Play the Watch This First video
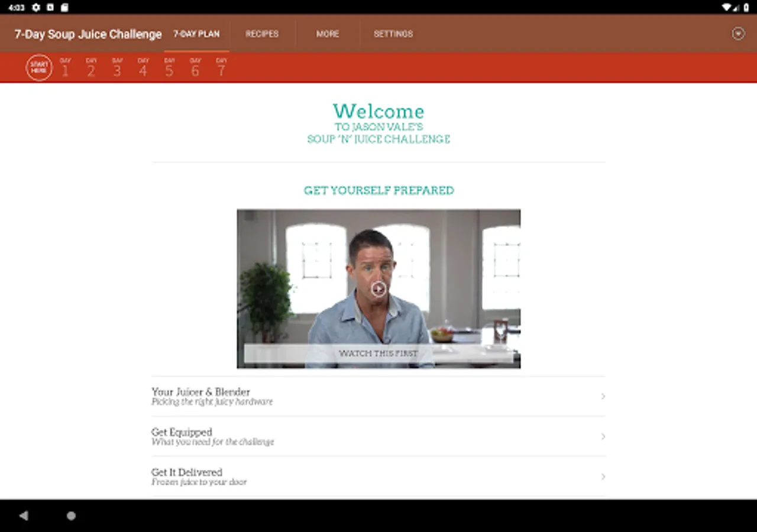This screenshot has width=757, height=532. pyautogui.click(x=378, y=288)
